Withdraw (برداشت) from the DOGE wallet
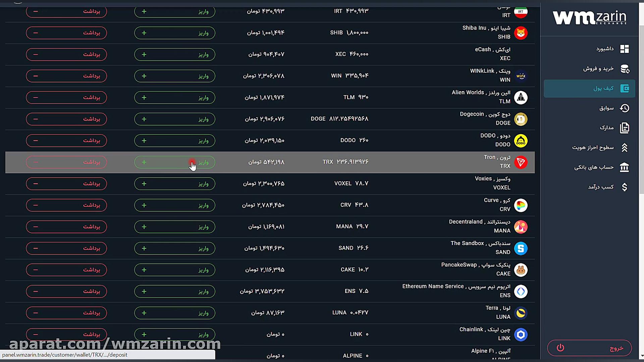644x362 pixels. tap(66, 119)
